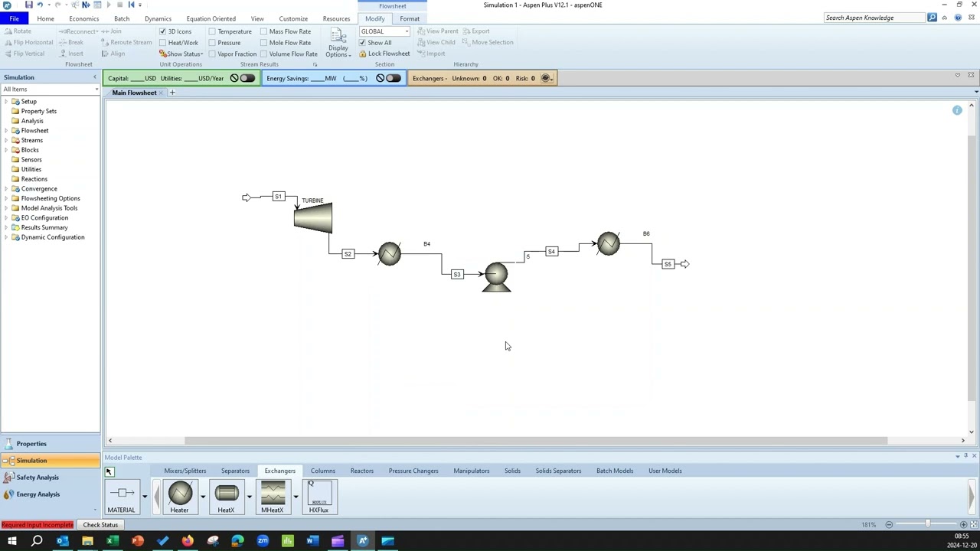980x551 pixels.
Task: Click Required Input Incomplete status
Action: click(x=38, y=525)
